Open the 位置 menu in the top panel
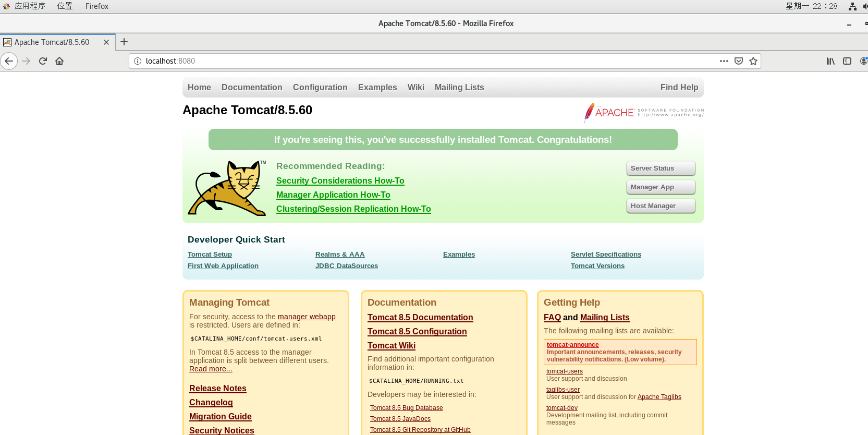Image resolution: width=868 pixels, height=435 pixels. [x=65, y=6]
